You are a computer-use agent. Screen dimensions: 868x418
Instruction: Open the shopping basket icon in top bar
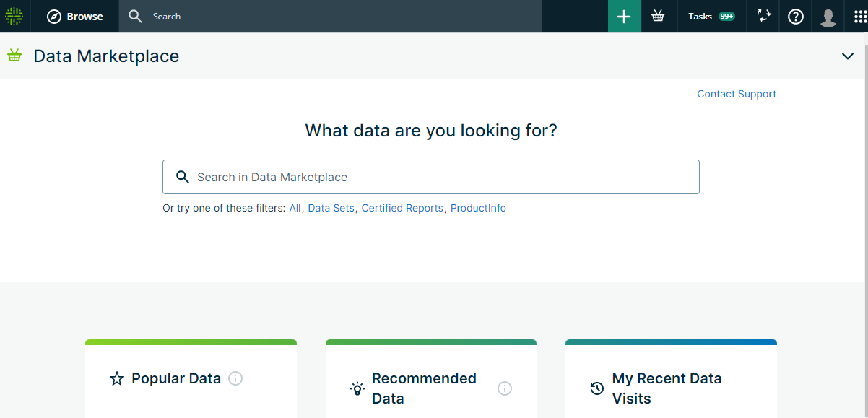[658, 17]
